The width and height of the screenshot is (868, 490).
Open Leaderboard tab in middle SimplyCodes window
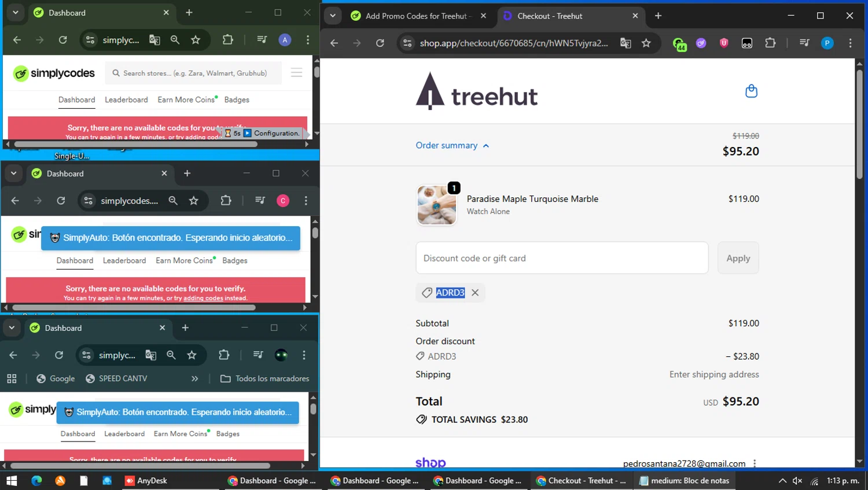coord(124,261)
